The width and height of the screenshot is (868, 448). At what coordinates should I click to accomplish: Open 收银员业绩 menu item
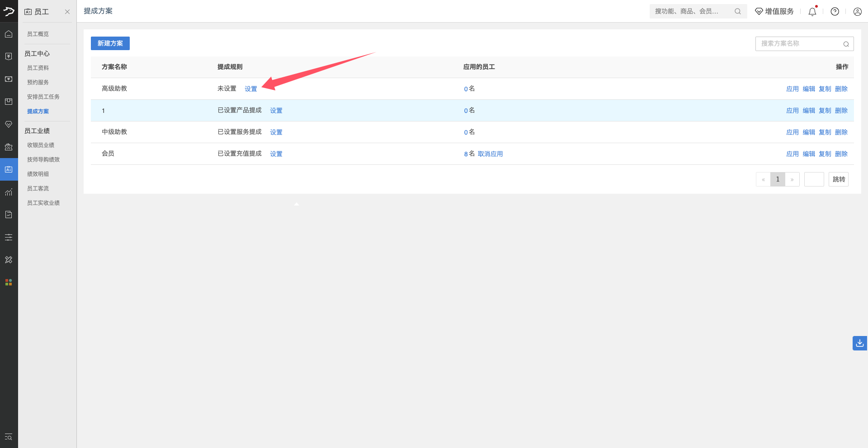41,145
